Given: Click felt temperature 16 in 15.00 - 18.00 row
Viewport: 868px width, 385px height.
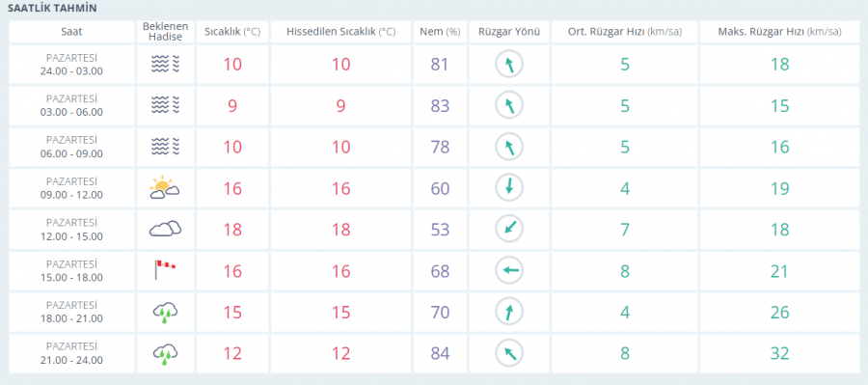Looking at the screenshot, I should 341,271.
